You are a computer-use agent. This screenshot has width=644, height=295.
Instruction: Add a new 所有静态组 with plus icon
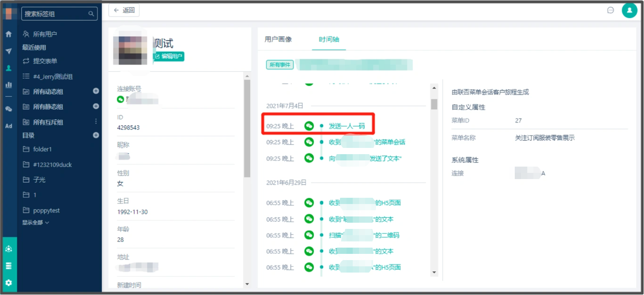click(x=96, y=106)
